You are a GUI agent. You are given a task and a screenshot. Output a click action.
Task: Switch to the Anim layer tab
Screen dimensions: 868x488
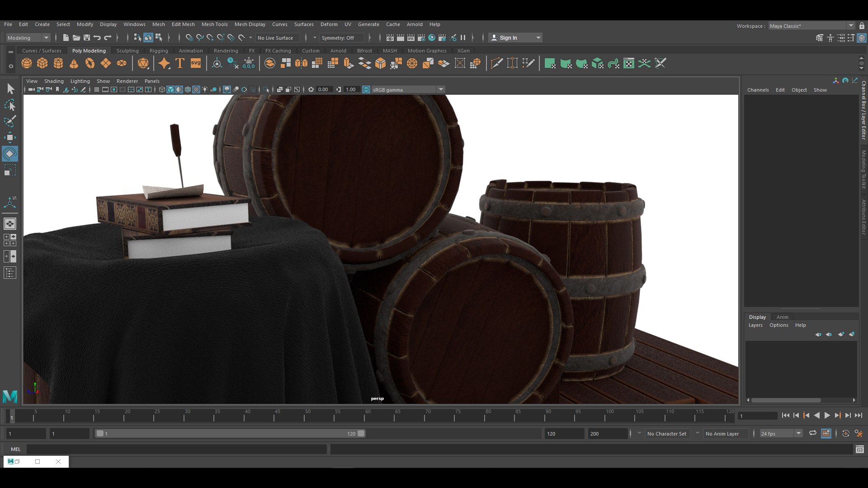tap(782, 317)
